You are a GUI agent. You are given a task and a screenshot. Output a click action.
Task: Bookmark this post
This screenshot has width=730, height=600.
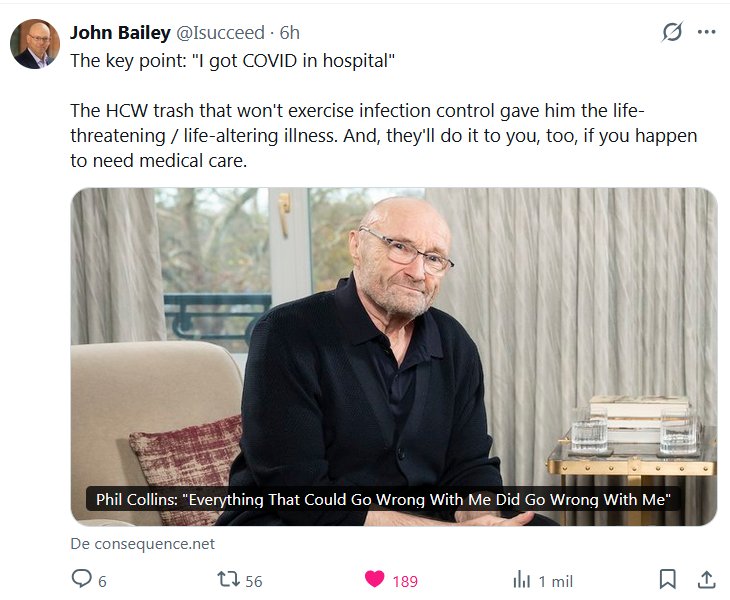coord(668,579)
